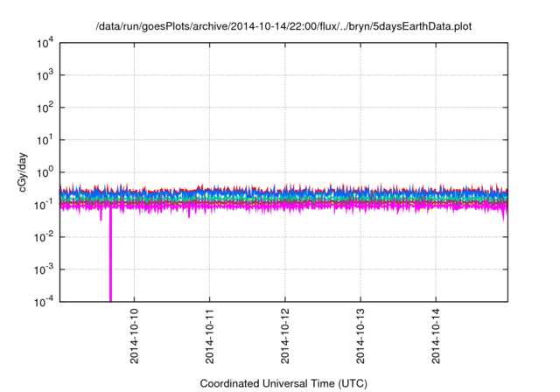Click the tall magenta dropout spike
The height and width of the screenshot is (392, 560).
point(111,255)
